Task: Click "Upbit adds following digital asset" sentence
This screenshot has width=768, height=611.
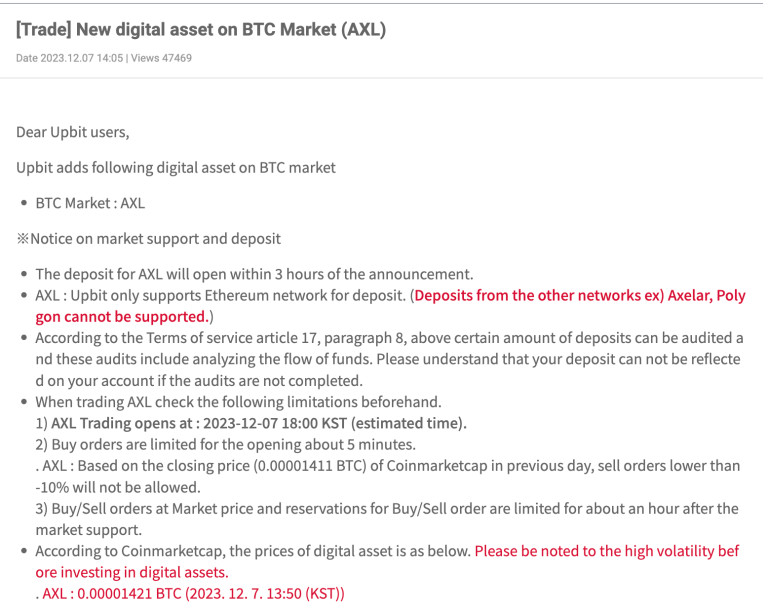Action: tap(176, 167)
